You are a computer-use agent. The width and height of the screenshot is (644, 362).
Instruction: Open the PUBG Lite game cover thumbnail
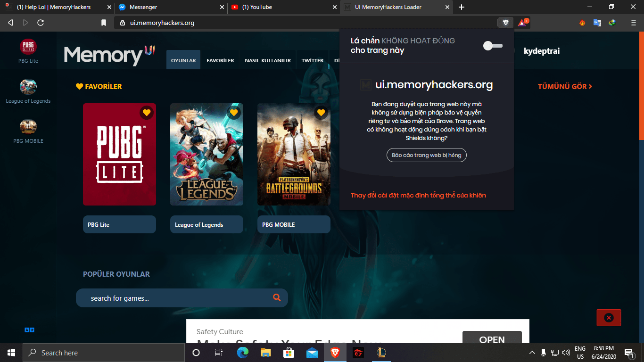(119, 154)
